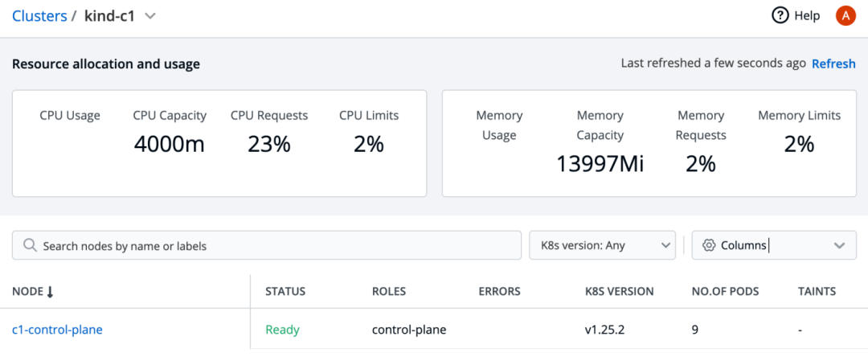Click the K8S VERSION column header
868x361 pixels.
tap(619, 291)
